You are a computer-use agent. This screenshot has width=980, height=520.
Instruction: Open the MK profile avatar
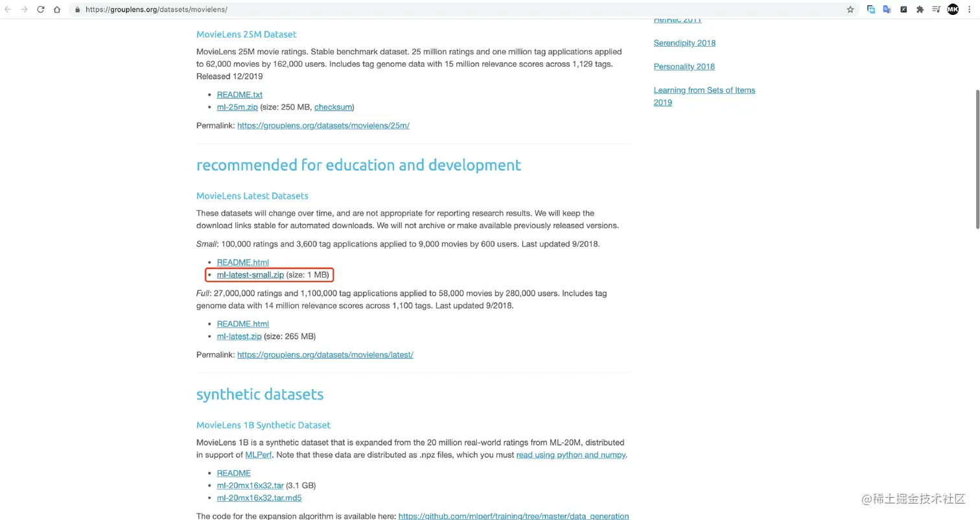pos(953,9)
